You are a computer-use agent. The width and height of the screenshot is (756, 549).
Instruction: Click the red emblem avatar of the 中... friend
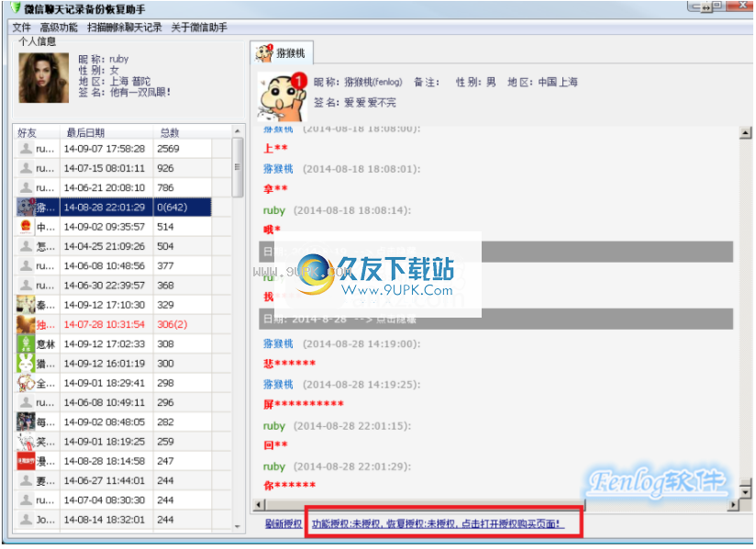coord(26,227)
